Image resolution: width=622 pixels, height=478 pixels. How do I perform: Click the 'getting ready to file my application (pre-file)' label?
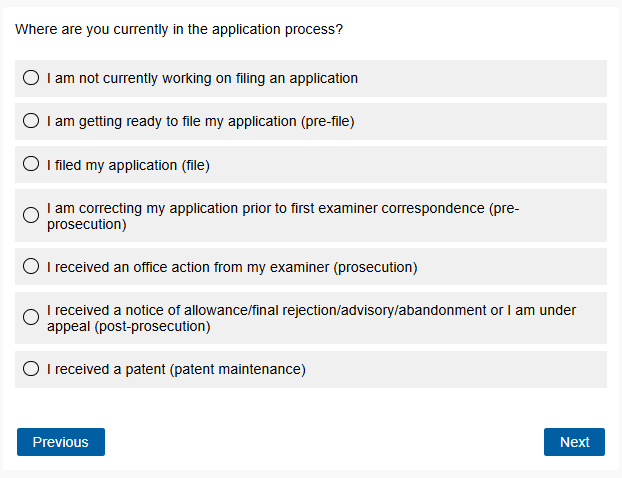coord(200,122)
